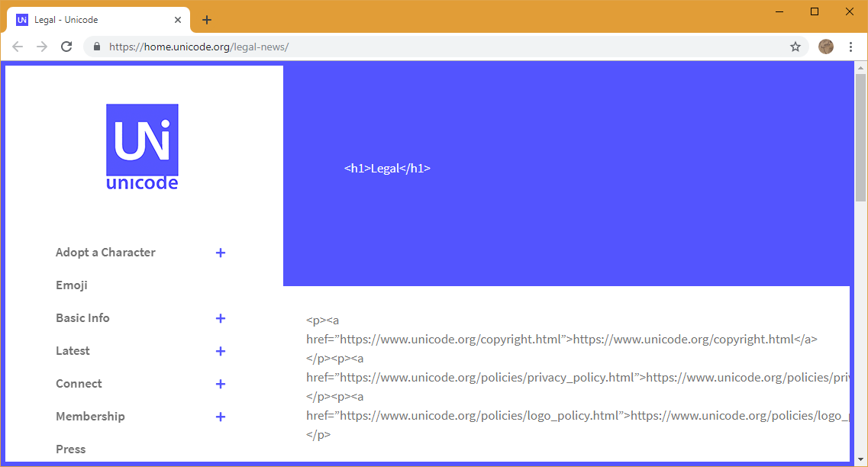This screenshot has width=868, height=467.
Task: Click the padlock site security icon
Action: [97, 47]
